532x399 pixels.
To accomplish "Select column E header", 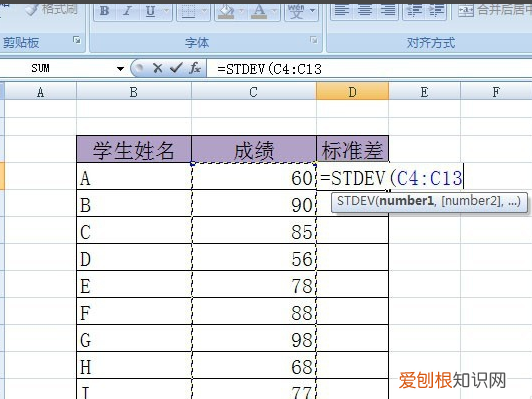I will (x=424, y=92).
